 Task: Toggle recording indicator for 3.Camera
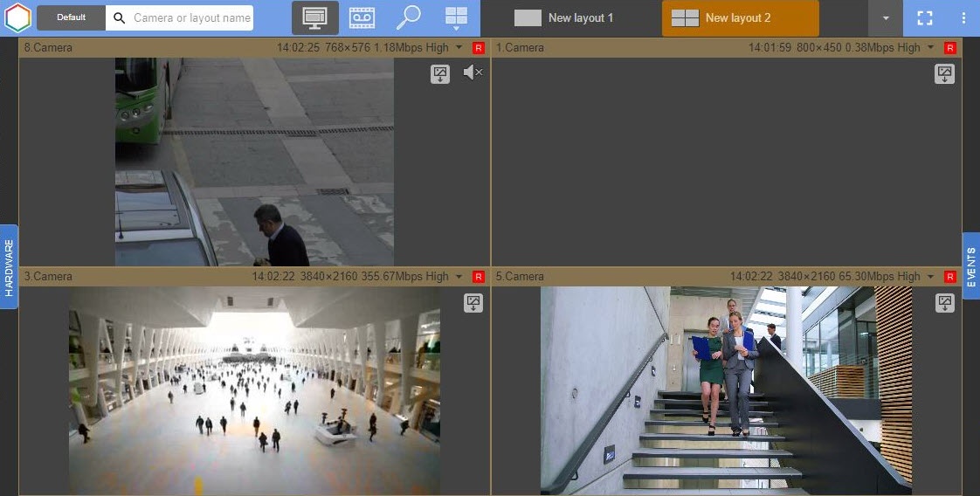(x=479, y=277)
